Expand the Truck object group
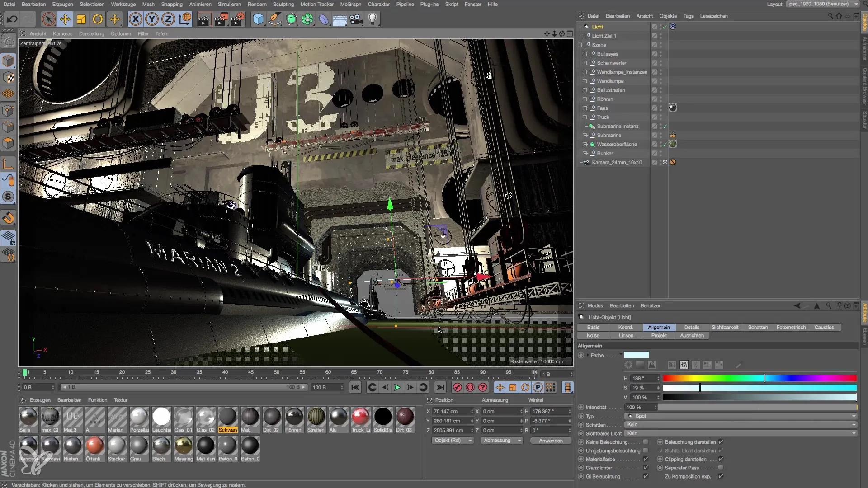The image size is (868, 488). (585, 117)
